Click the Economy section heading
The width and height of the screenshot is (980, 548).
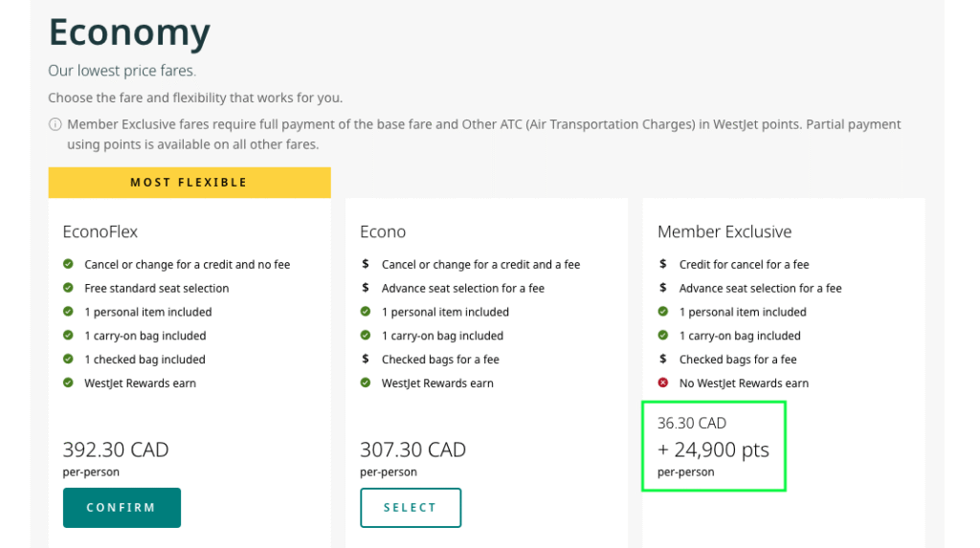(129, 33)
